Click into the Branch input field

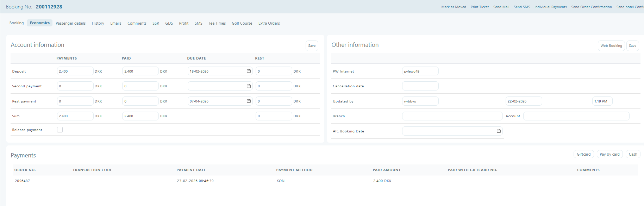pyautogui.click(x=452, y=116)
